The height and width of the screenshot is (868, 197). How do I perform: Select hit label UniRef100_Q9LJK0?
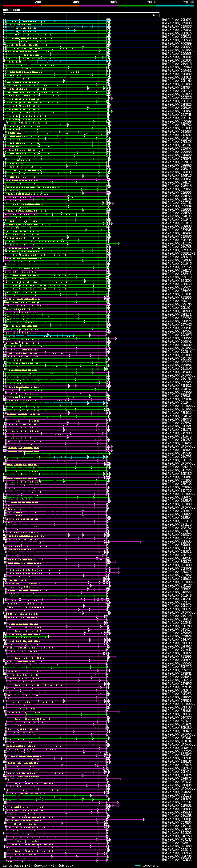pyautogui.click(x=176, y=101)
